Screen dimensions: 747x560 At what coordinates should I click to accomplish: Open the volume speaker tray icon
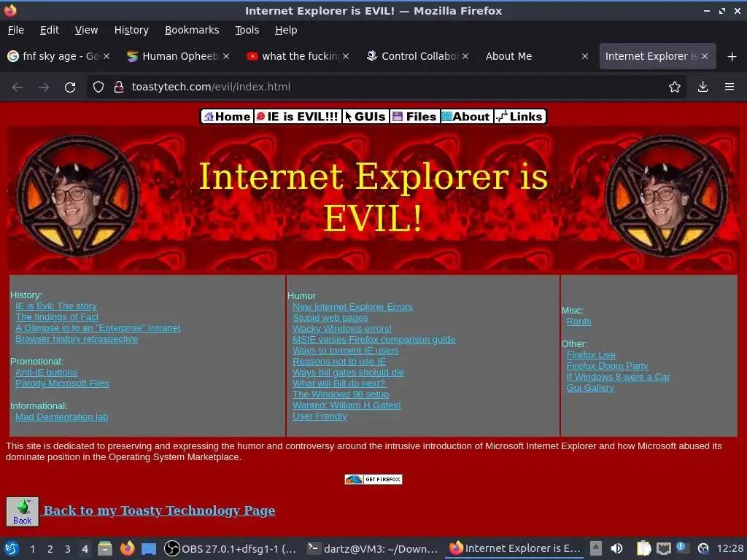coord(616,548)
